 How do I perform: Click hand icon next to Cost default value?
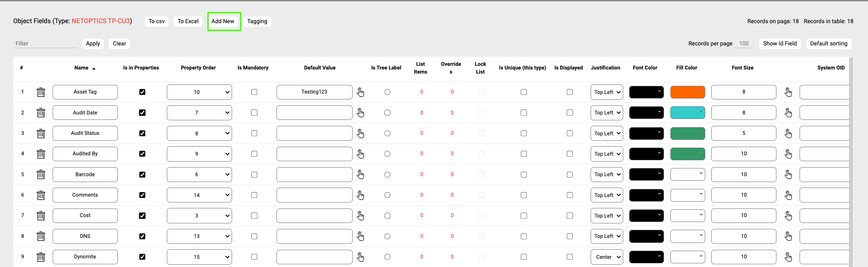point(360,216)
